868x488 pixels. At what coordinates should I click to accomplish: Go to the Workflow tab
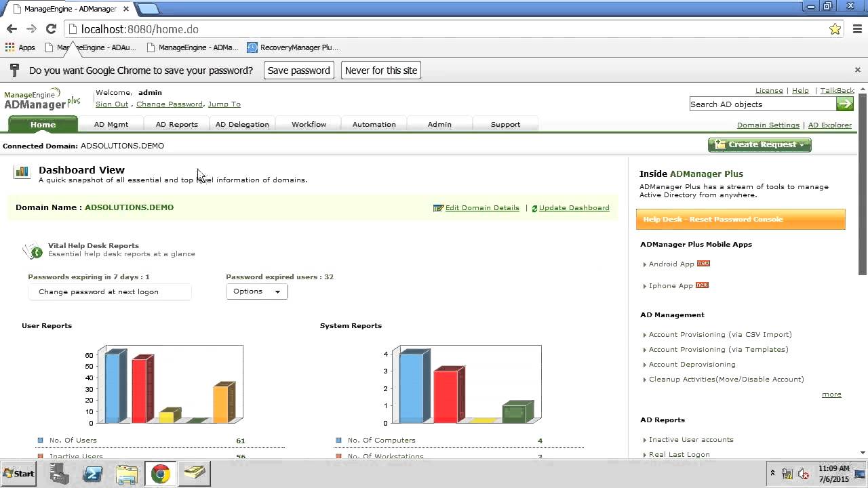(309, 124)
